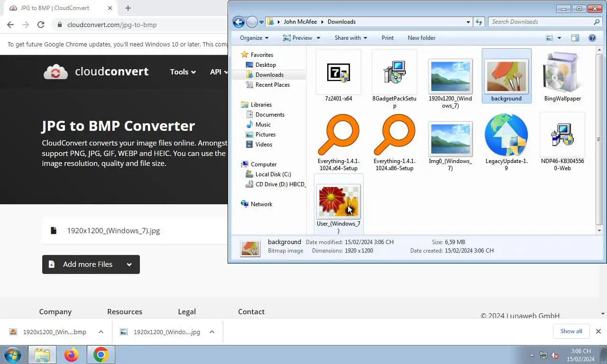Open Videos library

(x=264, y=145)
